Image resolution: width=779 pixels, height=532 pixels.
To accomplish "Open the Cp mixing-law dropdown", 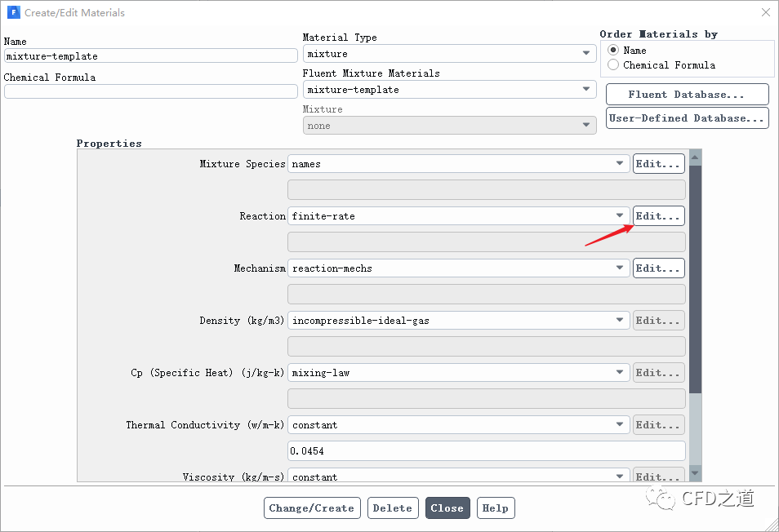I will click(458, 373).
